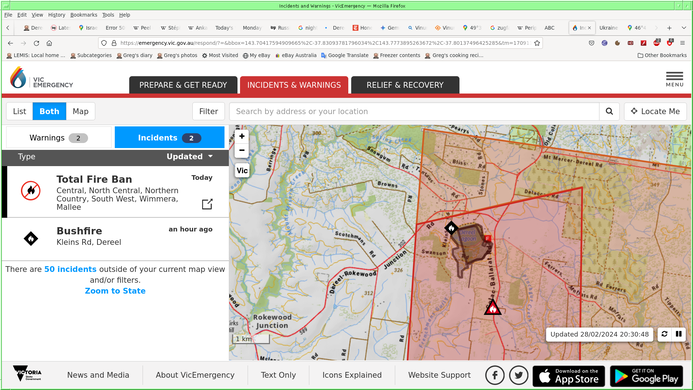Open the Facebook page icon
This screenshot has width=693, height=390.
(495, 375)
